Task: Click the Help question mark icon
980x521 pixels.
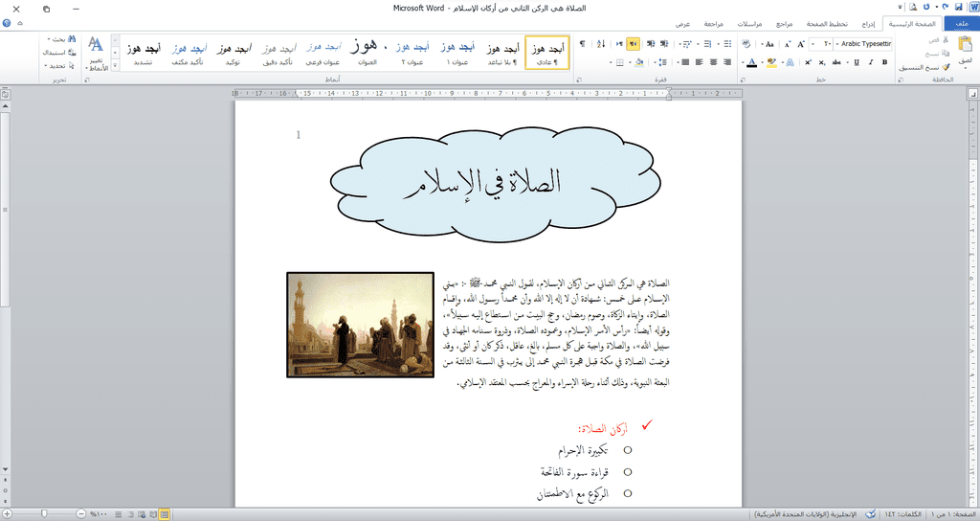Action: [x=7, y=23]
